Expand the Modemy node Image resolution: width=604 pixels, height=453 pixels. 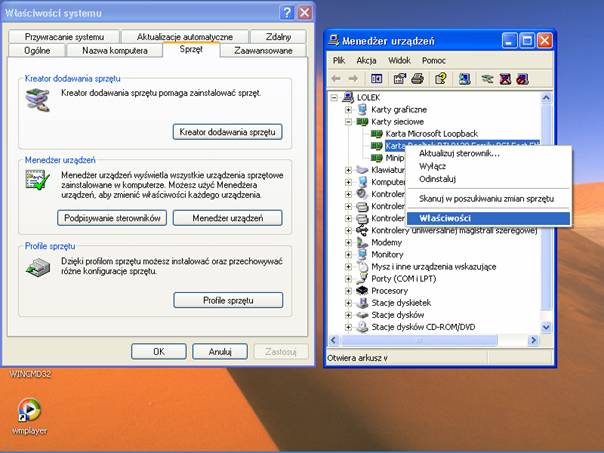pyautogui.click(x=348, y=243)
